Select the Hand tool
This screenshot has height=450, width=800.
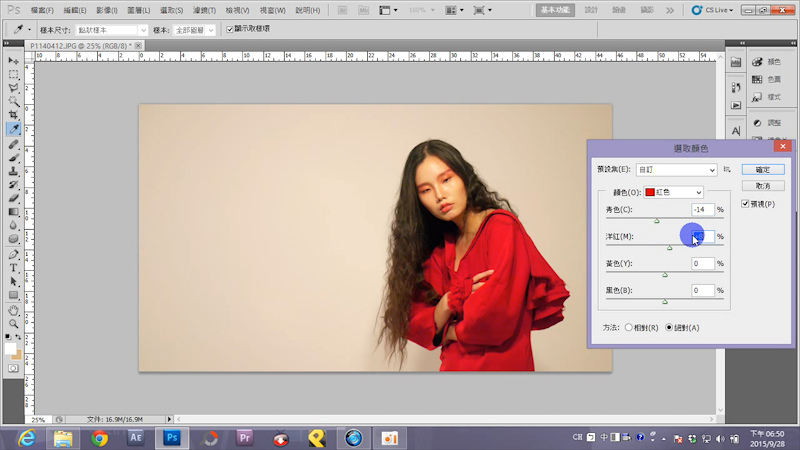click(x=13, y=310)
